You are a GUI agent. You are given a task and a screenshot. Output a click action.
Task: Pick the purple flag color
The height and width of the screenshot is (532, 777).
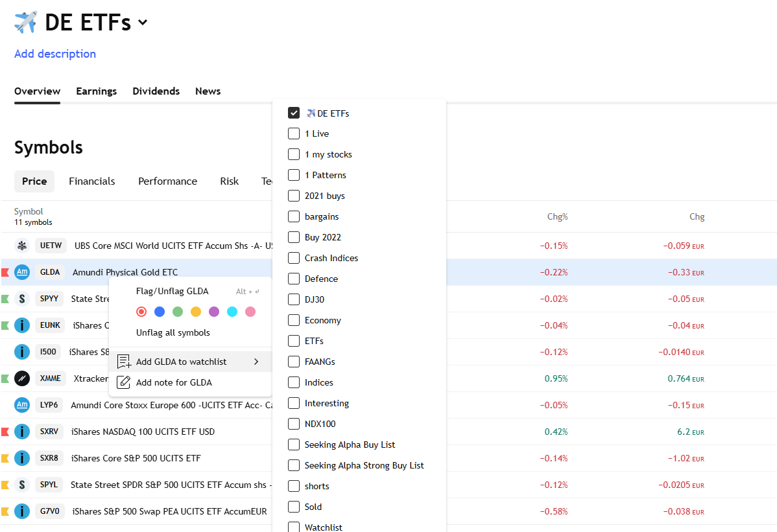(x=214, y=312)
